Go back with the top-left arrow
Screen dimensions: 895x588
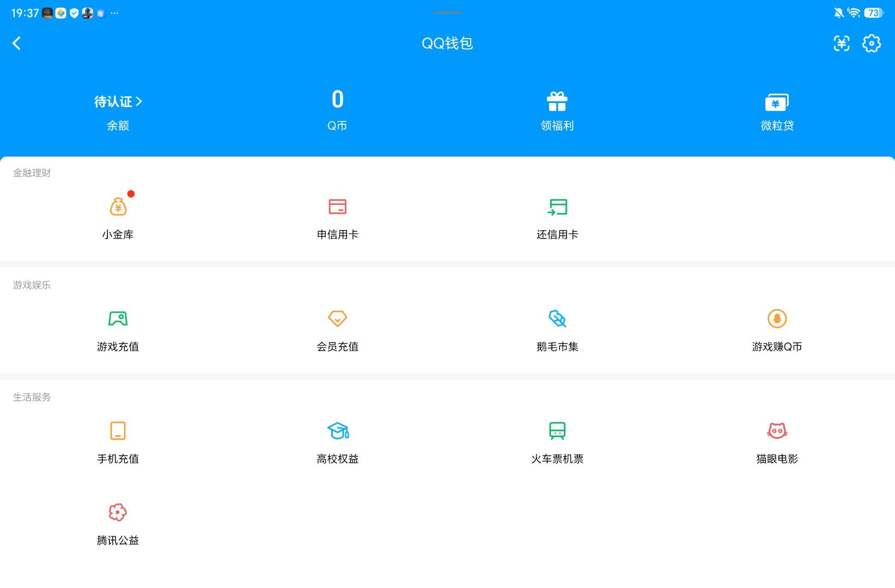coord(16,44)
